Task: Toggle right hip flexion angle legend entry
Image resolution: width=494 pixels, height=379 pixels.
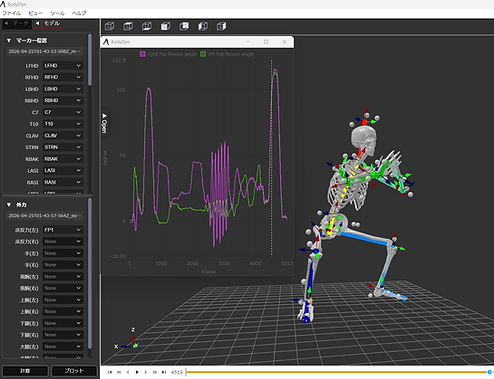Action: (x=168, y=54)
